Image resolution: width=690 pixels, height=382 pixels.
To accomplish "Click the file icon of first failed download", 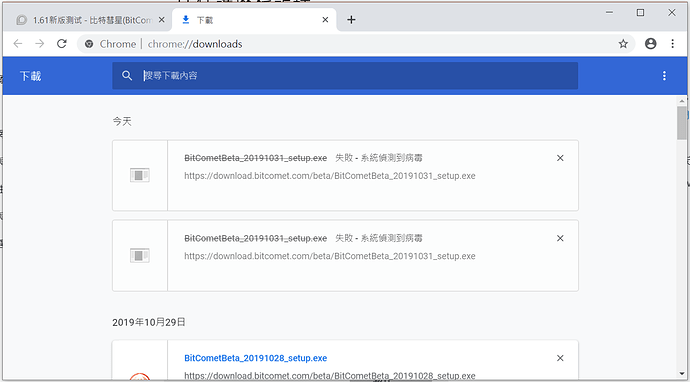I will tap(140, 176).
